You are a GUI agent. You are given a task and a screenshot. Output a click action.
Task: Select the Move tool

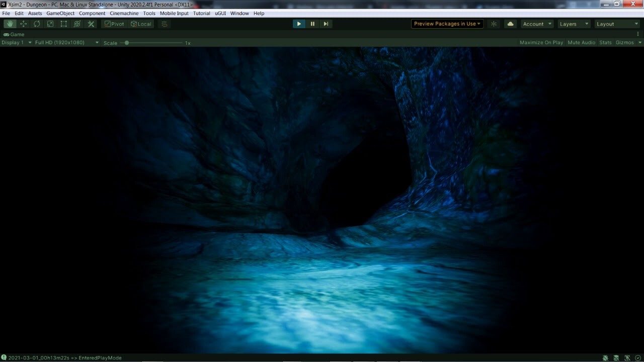(23, 24)
